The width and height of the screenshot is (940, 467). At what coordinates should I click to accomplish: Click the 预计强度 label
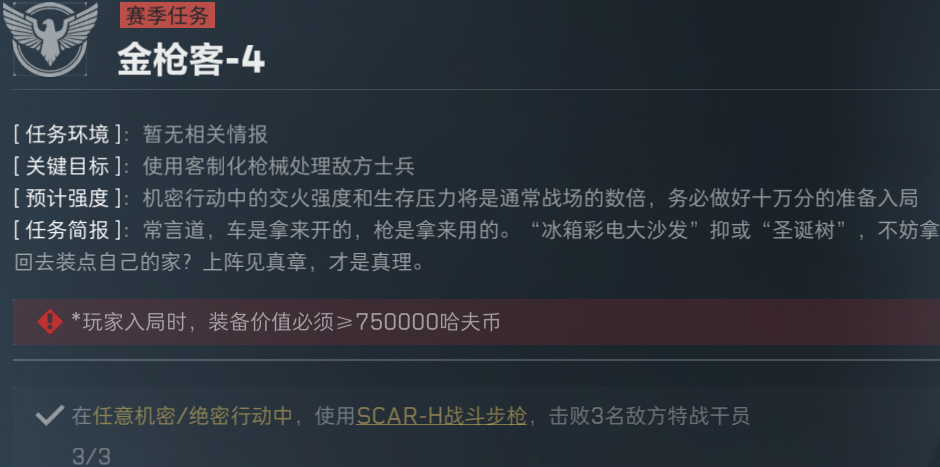pyautogui.click(x=68, y=198)
